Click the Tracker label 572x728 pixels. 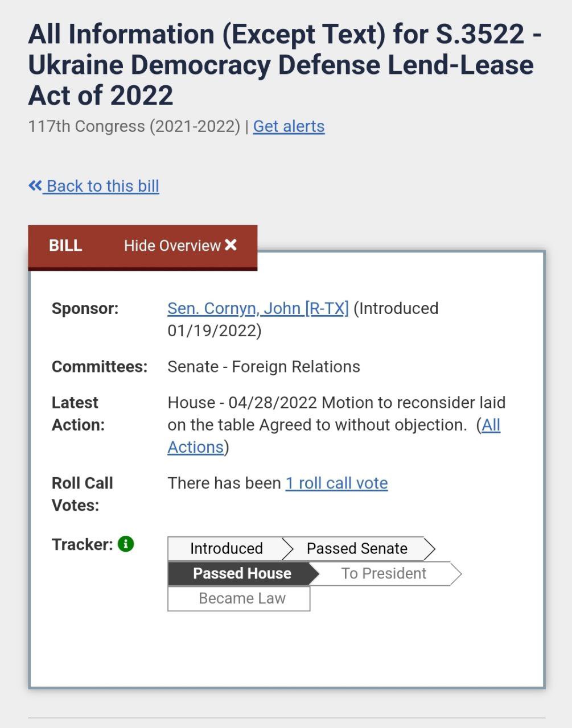[83, 544]
